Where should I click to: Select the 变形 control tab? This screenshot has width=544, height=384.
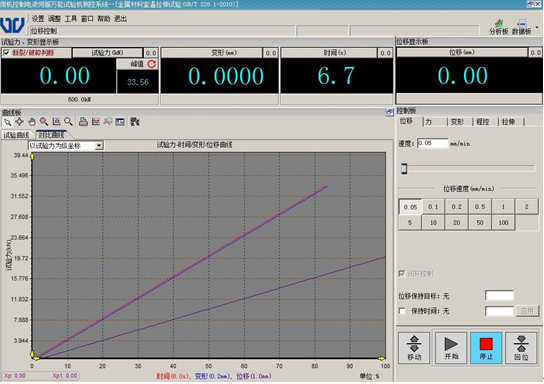click(x=457, y=122)
